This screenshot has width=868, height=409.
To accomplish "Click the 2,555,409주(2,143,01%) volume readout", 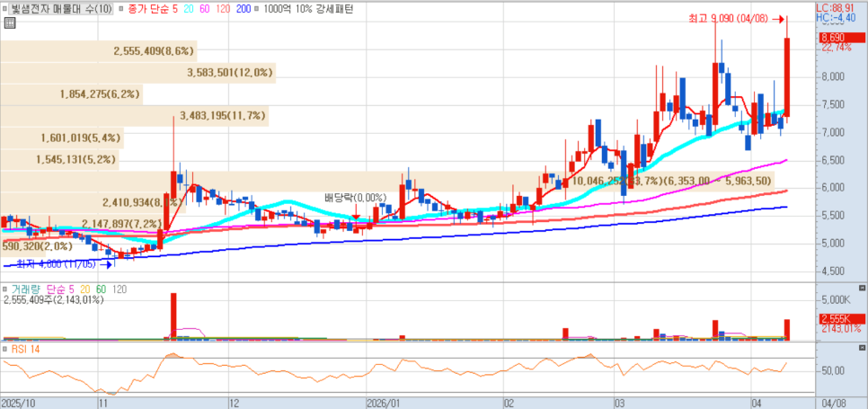I will pyautogui.click(x=53, y=300).
